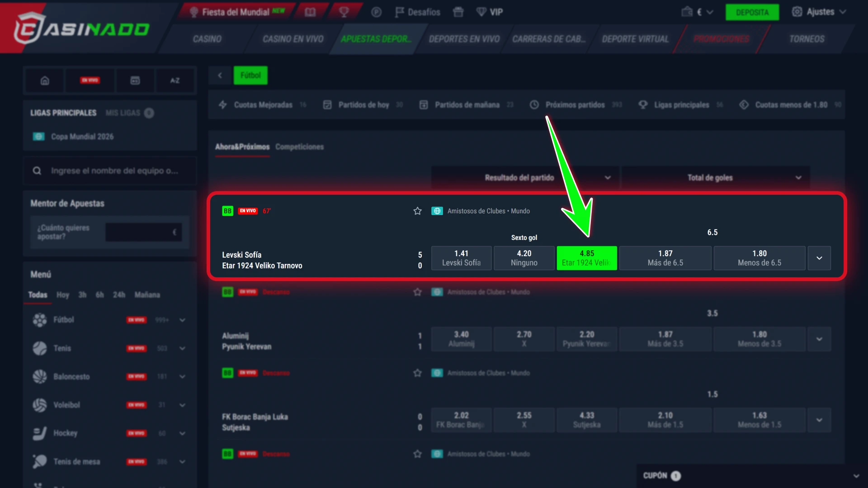Expand more markets for Levski Sofía match
The width and height of the screenshot is (868, 488).
[819, 258]
